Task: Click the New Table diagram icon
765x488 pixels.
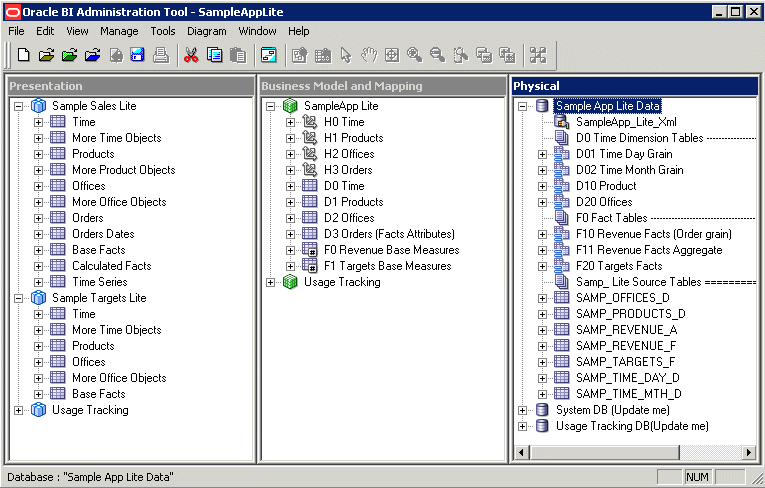Action: click(300, 55)
